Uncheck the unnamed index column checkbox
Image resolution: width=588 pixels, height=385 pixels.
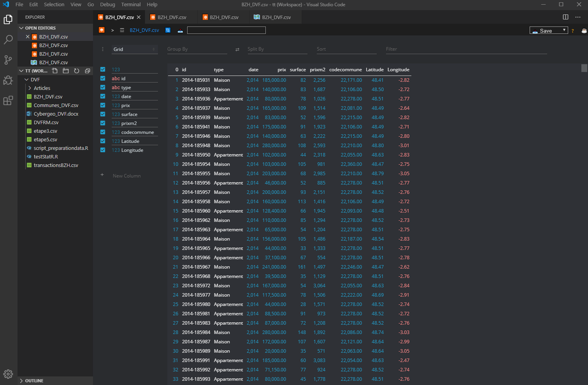[103, 69]
